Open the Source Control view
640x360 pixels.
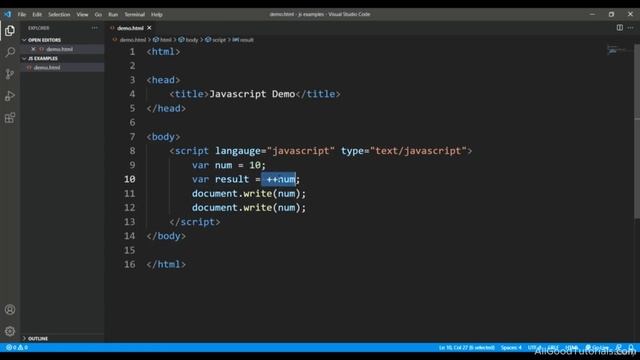click(10, 74)
